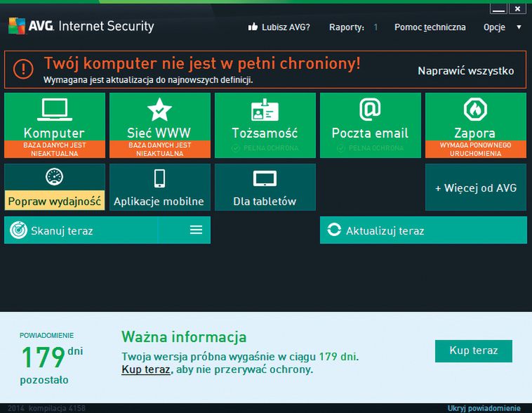This screenshot has height=413, width=532.
Task: Open the Zapora firewall flame tile
Action: tap(476, 125)
